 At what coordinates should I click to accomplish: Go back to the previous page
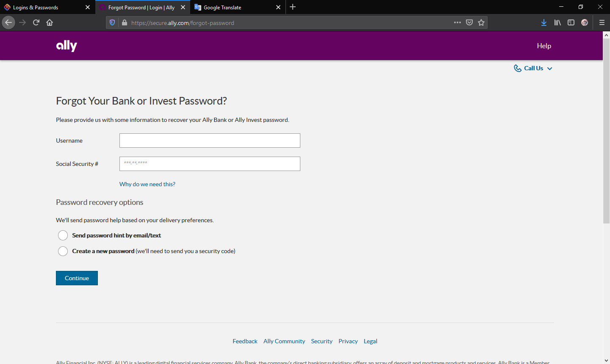[8, 22]
